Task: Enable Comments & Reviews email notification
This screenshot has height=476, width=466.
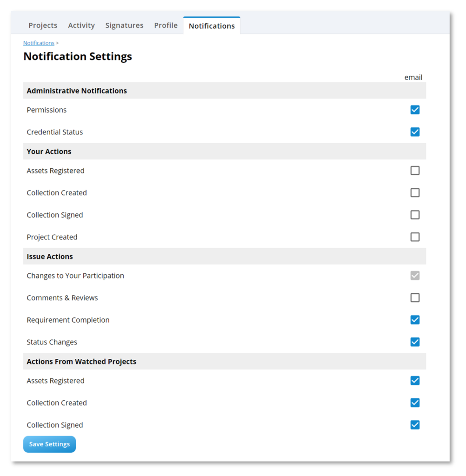Action: point(415,297)
